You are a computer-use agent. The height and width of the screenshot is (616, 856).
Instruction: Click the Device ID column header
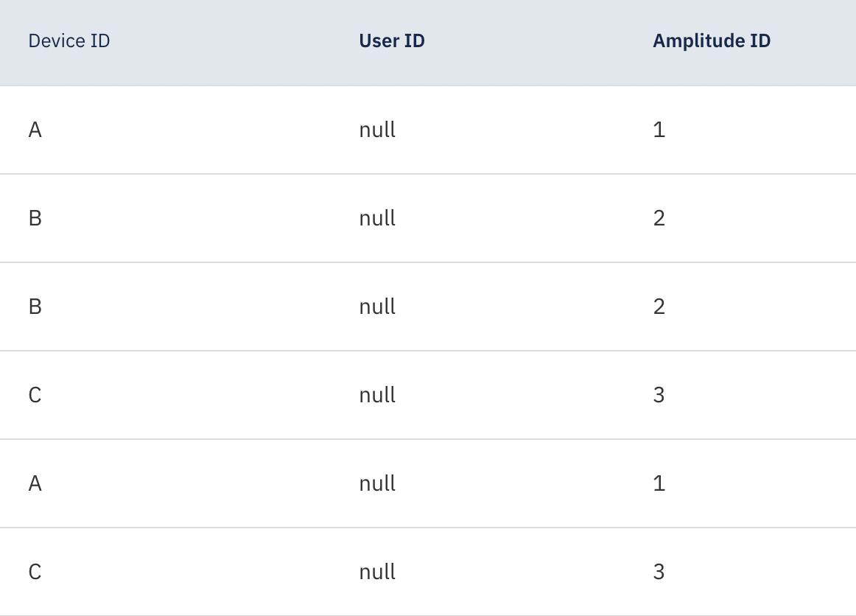click(x=69, y=41)
